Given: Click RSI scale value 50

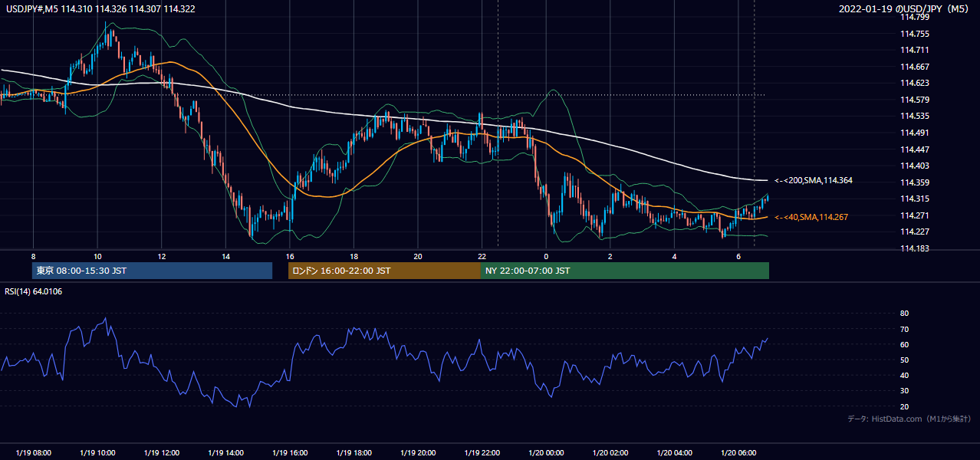Looking at the screenshot, I should pyautogui.click(x=904, y=360).
